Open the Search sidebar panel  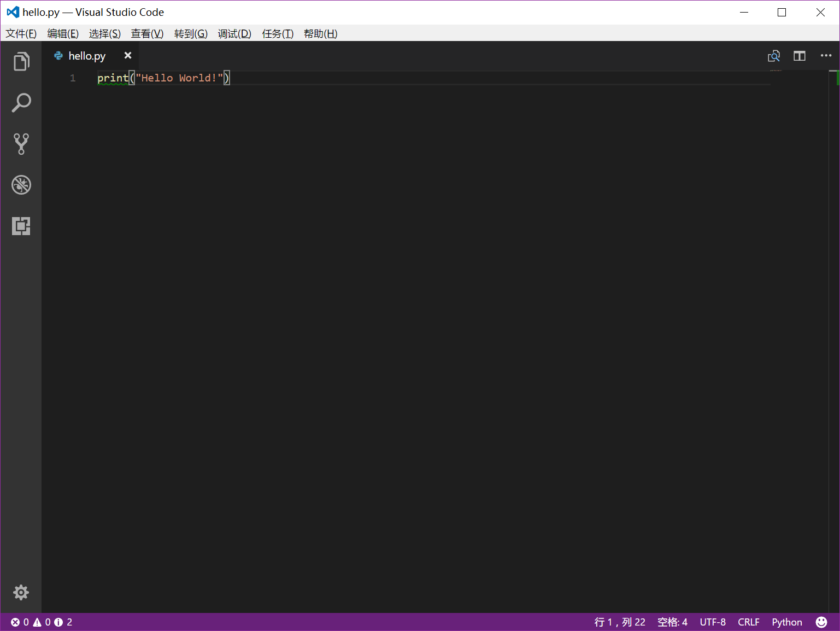coord(21,103)
